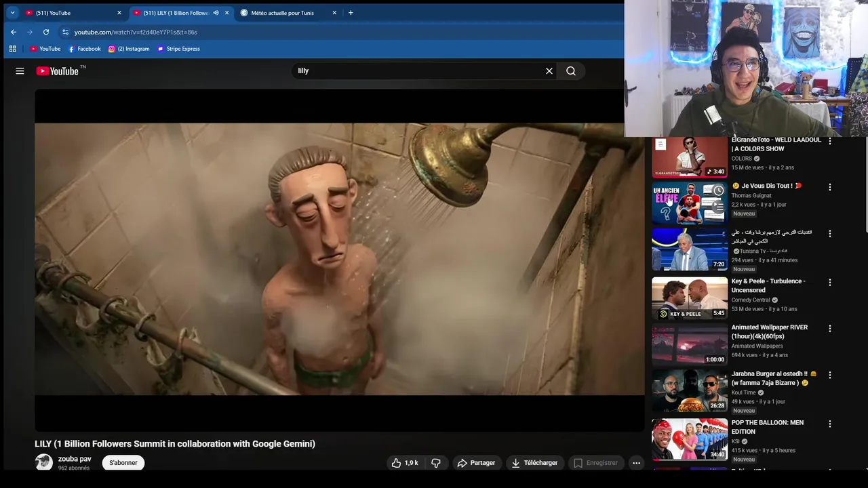
Task: Open Tunisna Tv video thumbnail
Action: click(x=690, y=249)
